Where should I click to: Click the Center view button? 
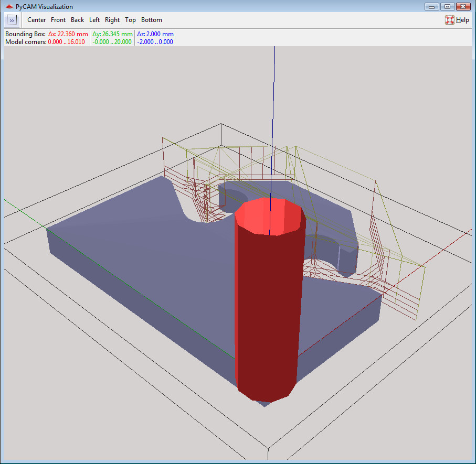[37, 20]
